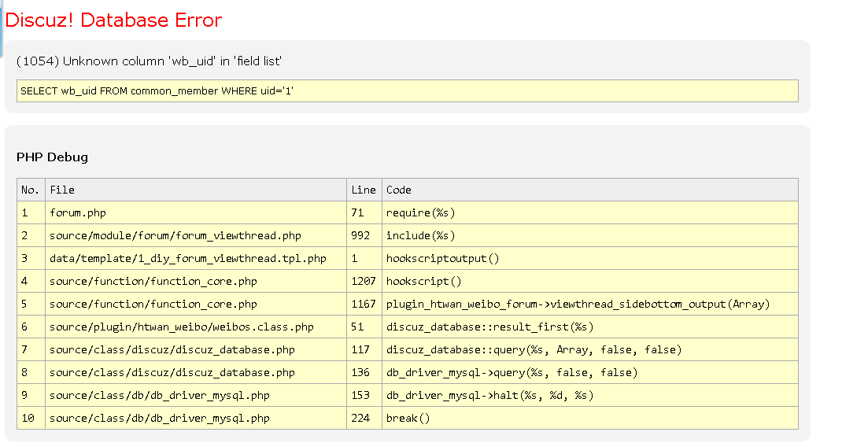Viewport: 868px width, 443px height.
Task: Click the db_driver_mysql->halt code cell
Action: pyautogui.click(x=489, y=395)
